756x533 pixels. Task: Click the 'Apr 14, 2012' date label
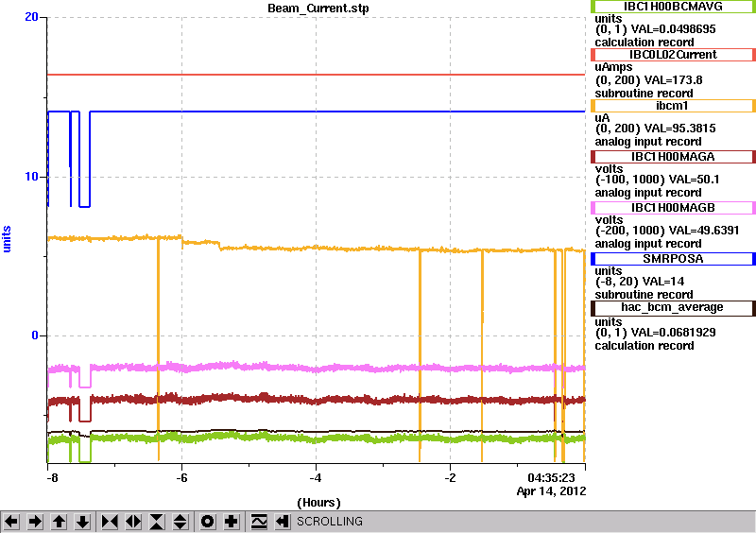pos(551,491)
